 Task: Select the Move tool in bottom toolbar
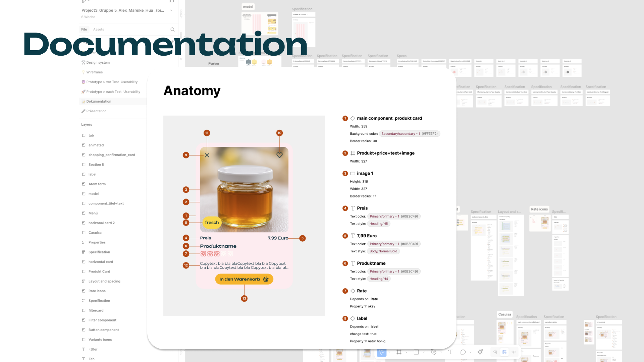381,352
